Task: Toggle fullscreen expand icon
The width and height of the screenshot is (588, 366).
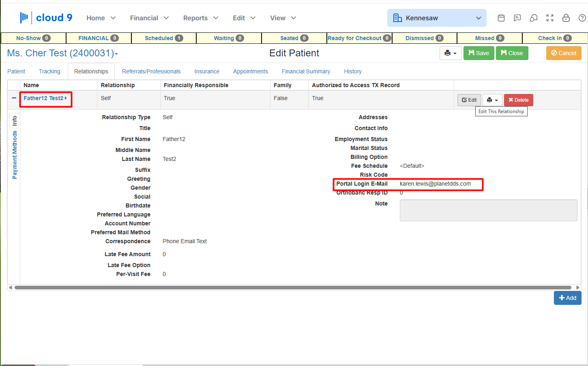Action: point(550,18)
